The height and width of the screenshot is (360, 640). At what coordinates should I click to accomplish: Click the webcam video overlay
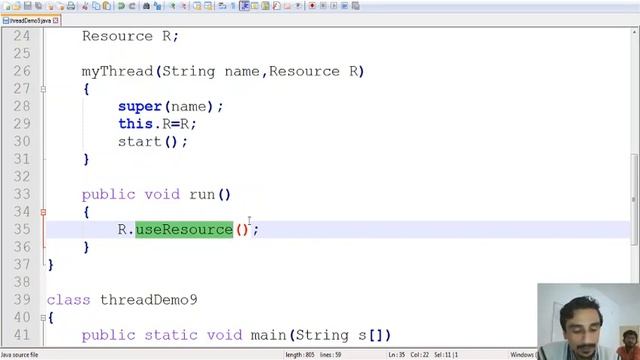(589, 322)
